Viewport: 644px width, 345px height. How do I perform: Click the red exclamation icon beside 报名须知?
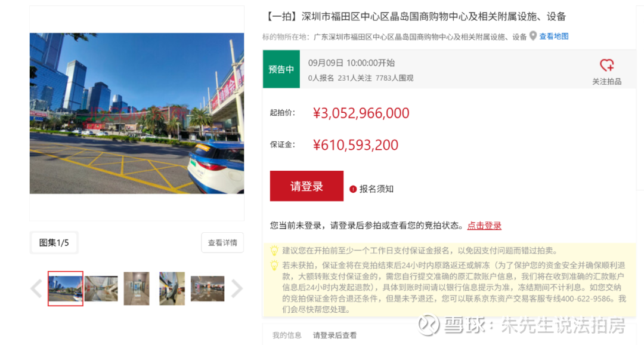(x=353, y=189)
